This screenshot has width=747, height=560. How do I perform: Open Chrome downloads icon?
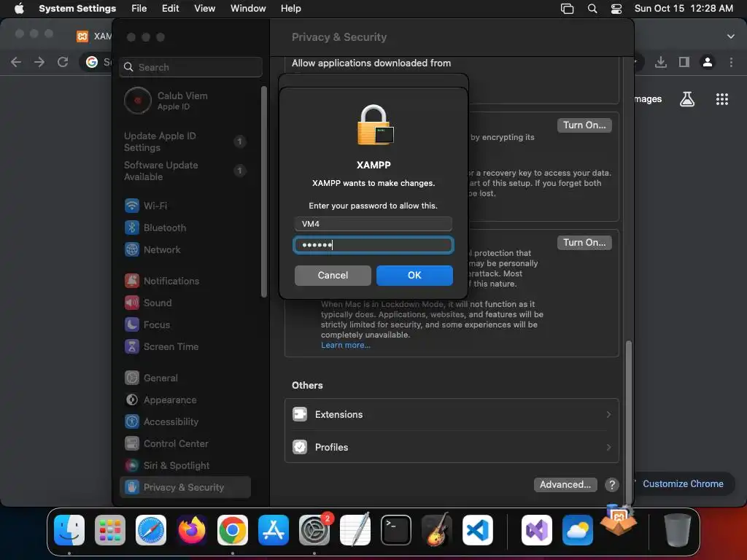(x=661, y=62)
